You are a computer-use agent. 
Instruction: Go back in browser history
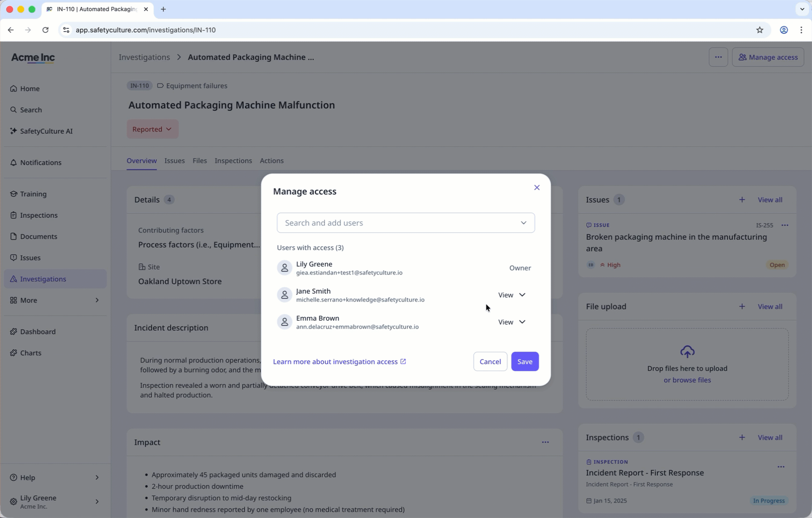[x=11, y=30]
